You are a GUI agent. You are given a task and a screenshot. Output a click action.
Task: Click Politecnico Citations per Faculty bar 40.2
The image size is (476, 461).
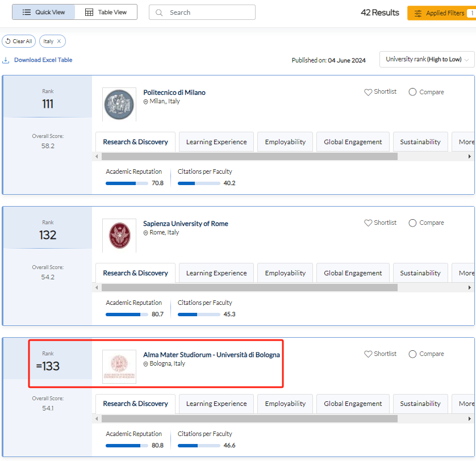[x=199, y=183]
